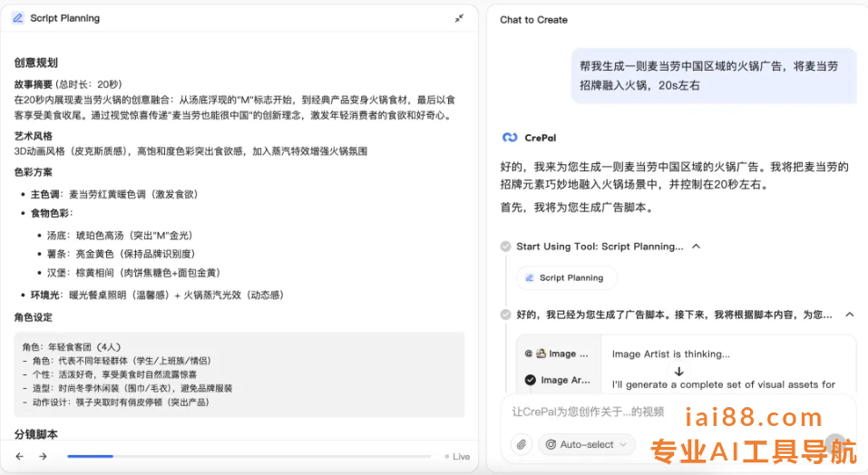The height and width of the screenshot is (475, 868).
Task: Click 'Image Artist is thinking...' text
Action: (x=671, y=354)
